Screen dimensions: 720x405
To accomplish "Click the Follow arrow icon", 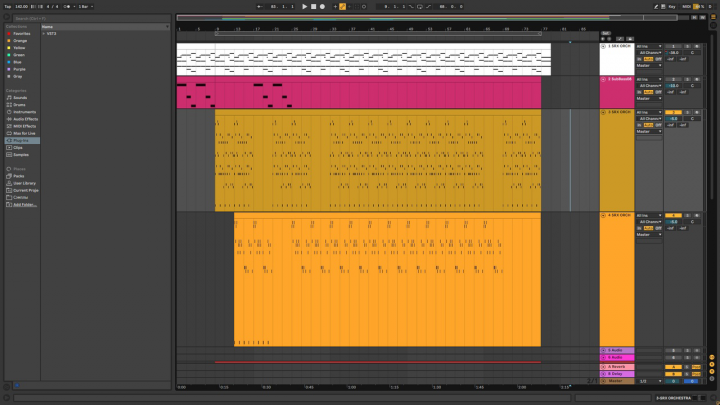I will tap(260, 6).
